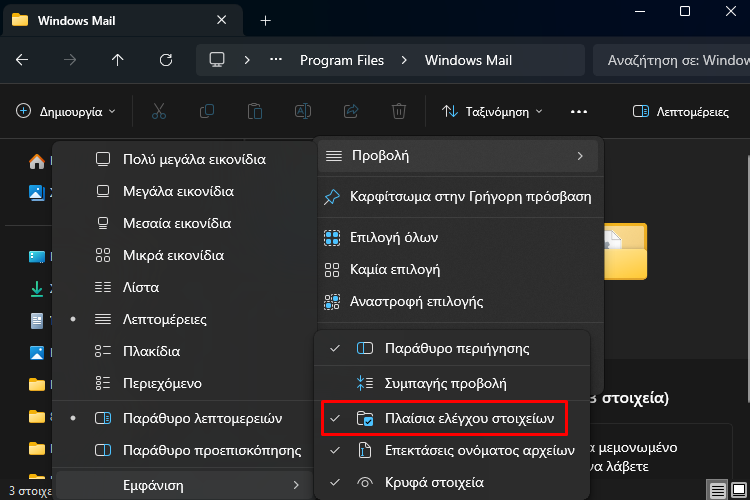Click the Windows Mail breadcrumb

(468, 60)
